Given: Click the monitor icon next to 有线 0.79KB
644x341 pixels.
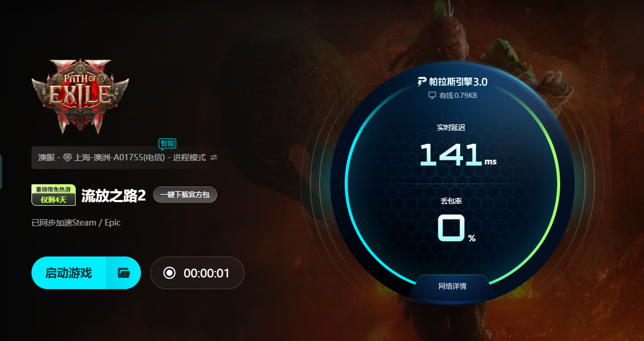Looking at the screenshot, I should coord(431,96).
